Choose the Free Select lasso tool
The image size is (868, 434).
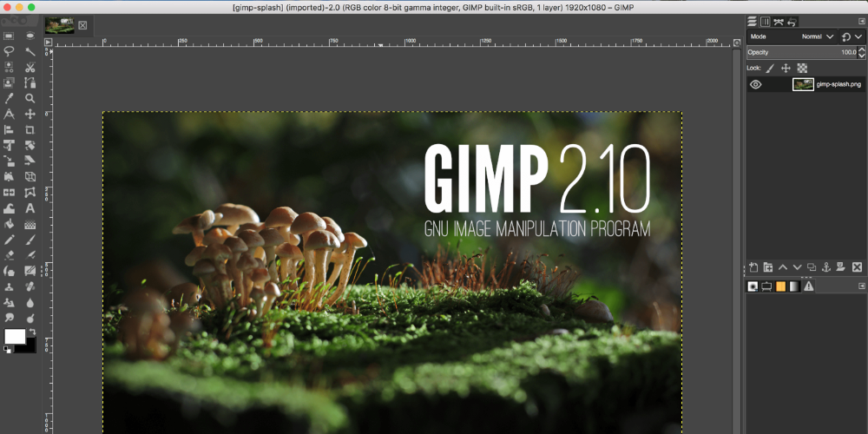click(9, 51)
